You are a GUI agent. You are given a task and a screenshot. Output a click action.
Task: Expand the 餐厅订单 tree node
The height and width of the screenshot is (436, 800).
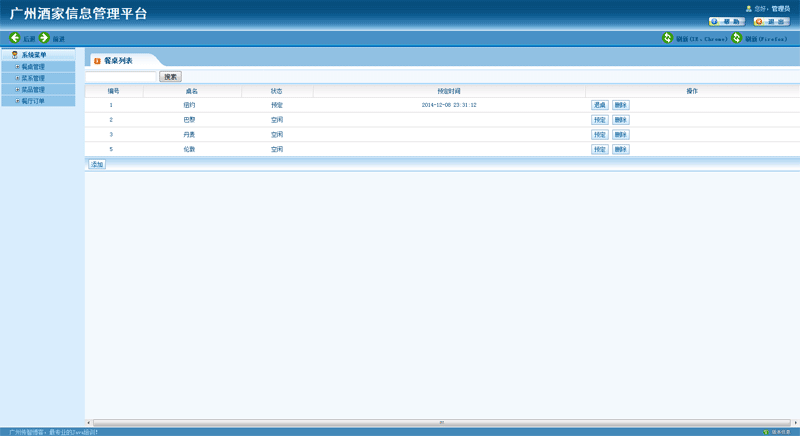[17, 101]
